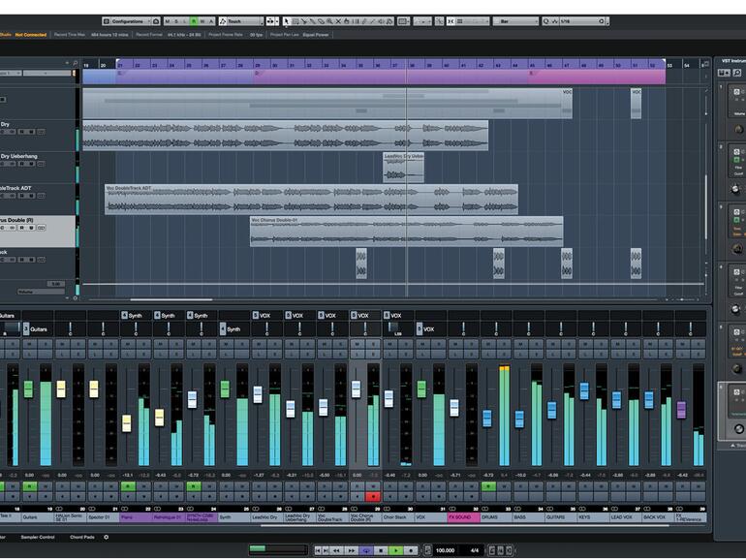Open the VST Instruments panel tab
746x560 pixels.
click(732, 61)
